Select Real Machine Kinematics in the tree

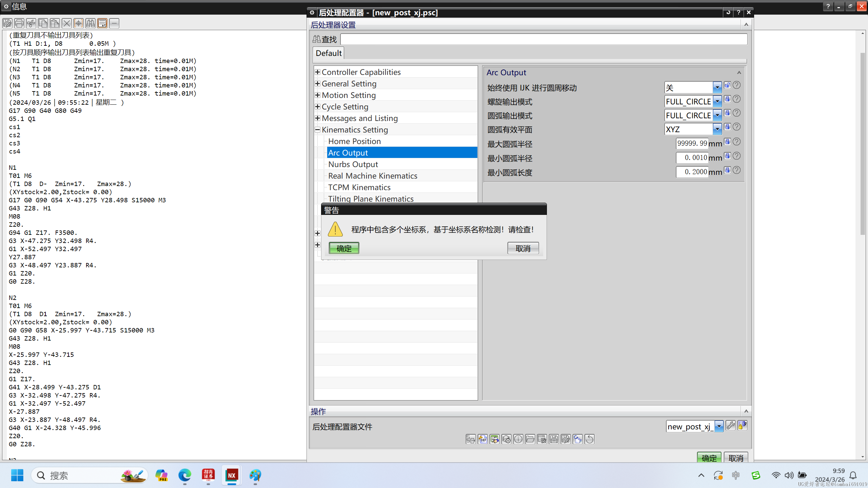[x=373, y=176]
